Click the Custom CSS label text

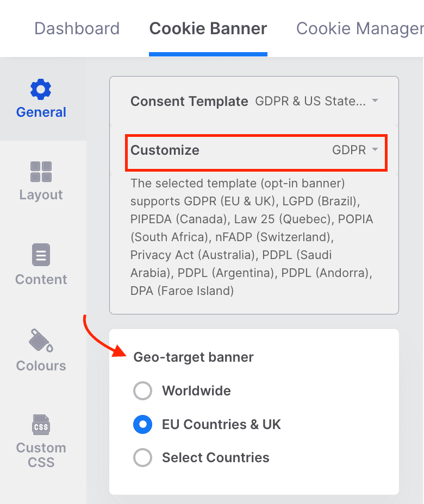(41, 455)
